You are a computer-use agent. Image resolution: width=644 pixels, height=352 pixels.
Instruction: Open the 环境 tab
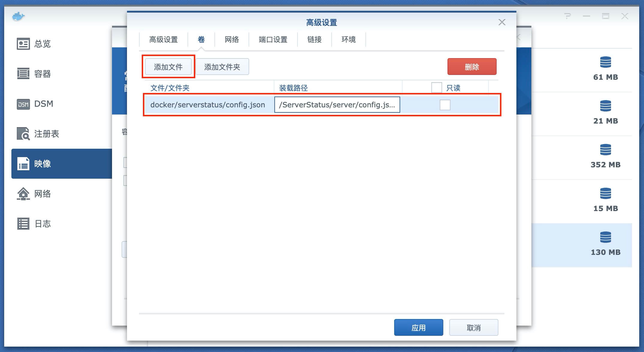(x=348, y=40)
